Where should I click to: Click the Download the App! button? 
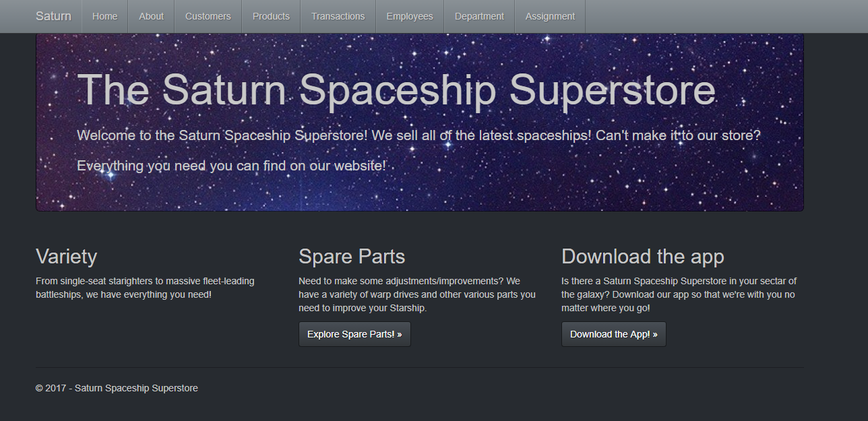click(x=613, y=334)
